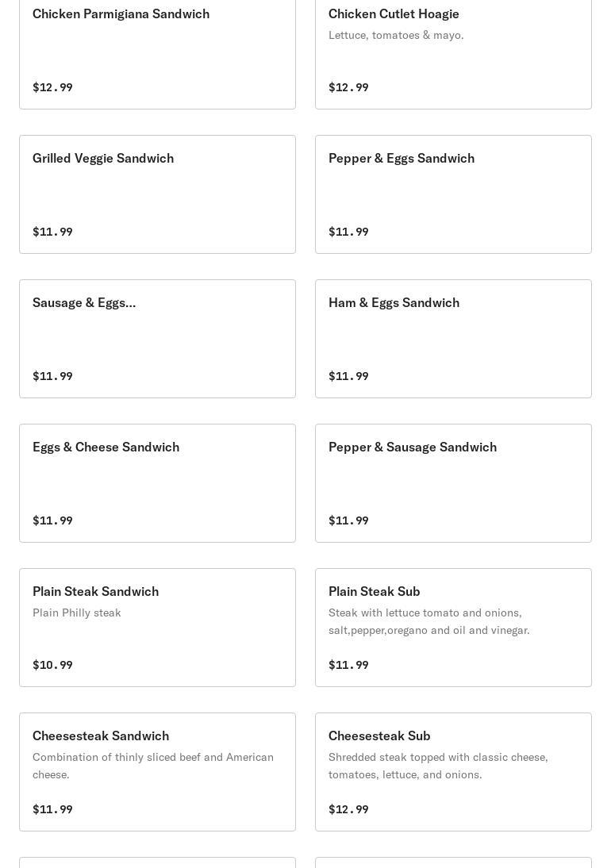Pick the Pepper & Sausage Sandwich
The height and width of the screenshot is (868, 611).
[453, 483]
